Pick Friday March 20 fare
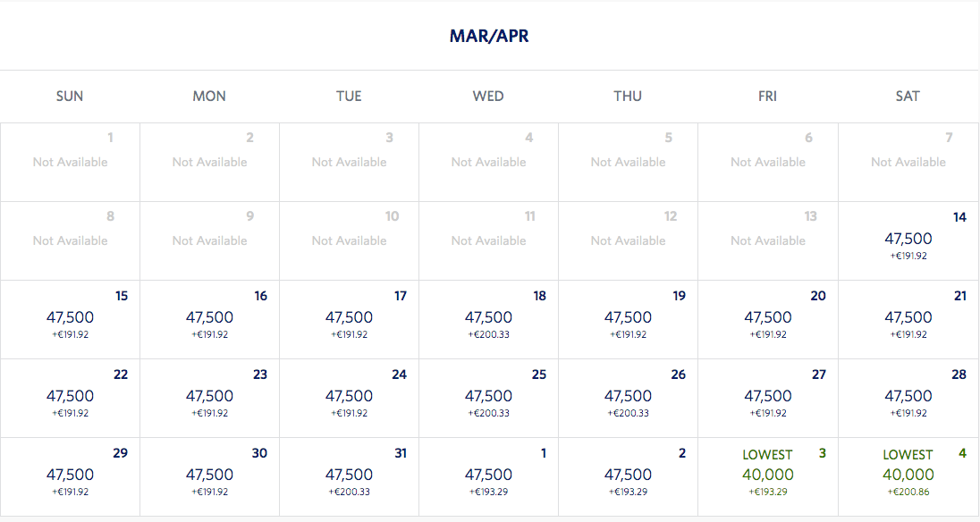Viewport: 980px width, 522px height. pyautogui.click(x=768, y=318)
